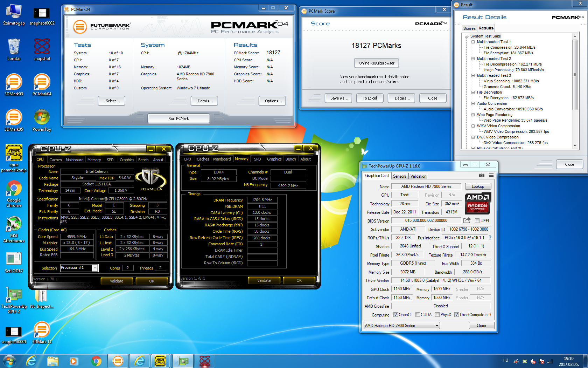The height and width of the screenshot is (368, 588).
Task: Click Validate in the Memory CPU-Z window
Action: [x=264, y=280]
